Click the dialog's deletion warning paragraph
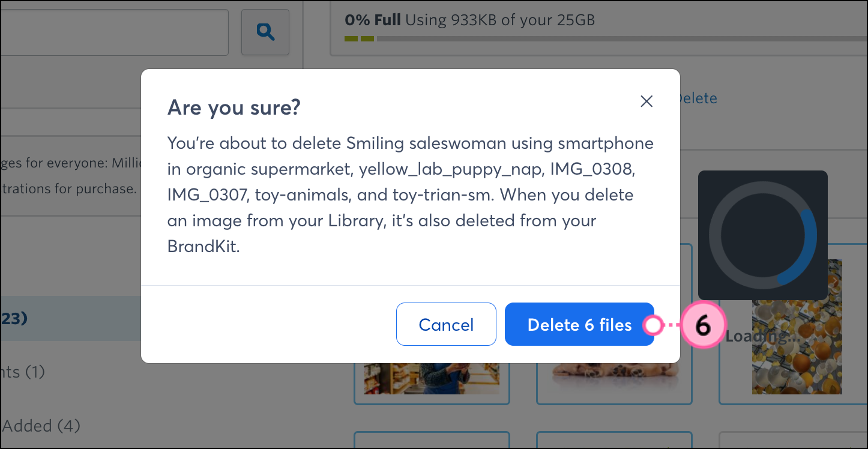 click(x=410, y=195)
